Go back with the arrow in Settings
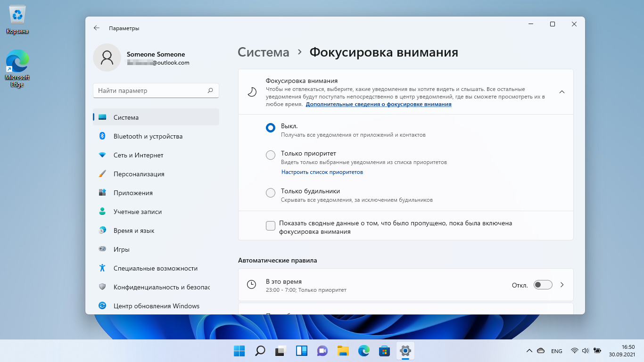Screen dimensions: 644x362 click(x=97, y=28)
